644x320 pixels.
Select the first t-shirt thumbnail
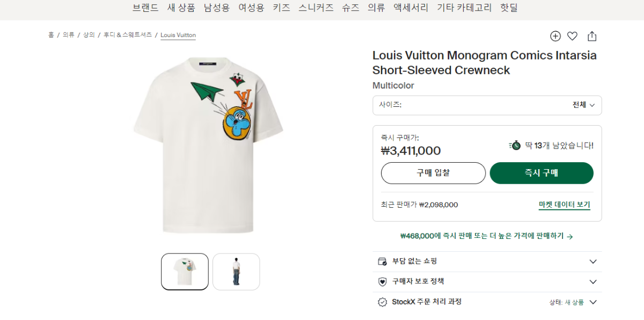click(x=185, y=272)
